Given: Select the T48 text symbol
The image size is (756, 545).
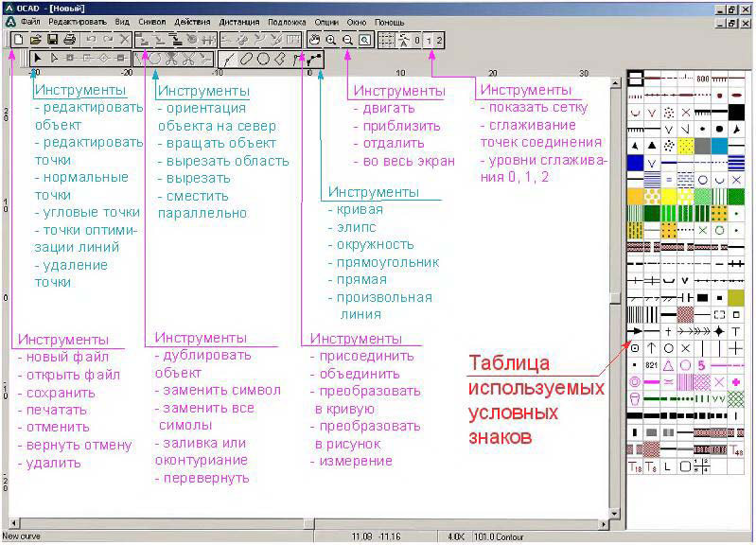Looking at the screenshot, I should (736, 450).
